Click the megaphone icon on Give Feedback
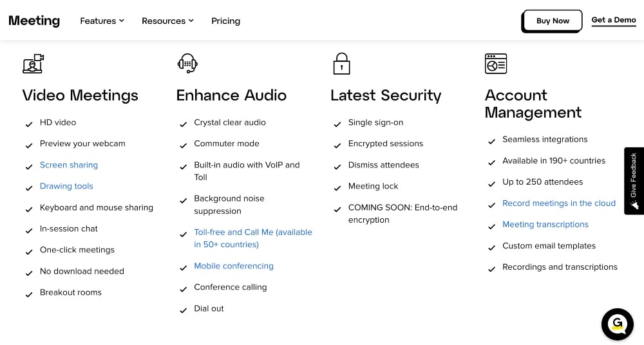Image resolution: width=644 pixels, height=345 pixels. coord(634,205)
